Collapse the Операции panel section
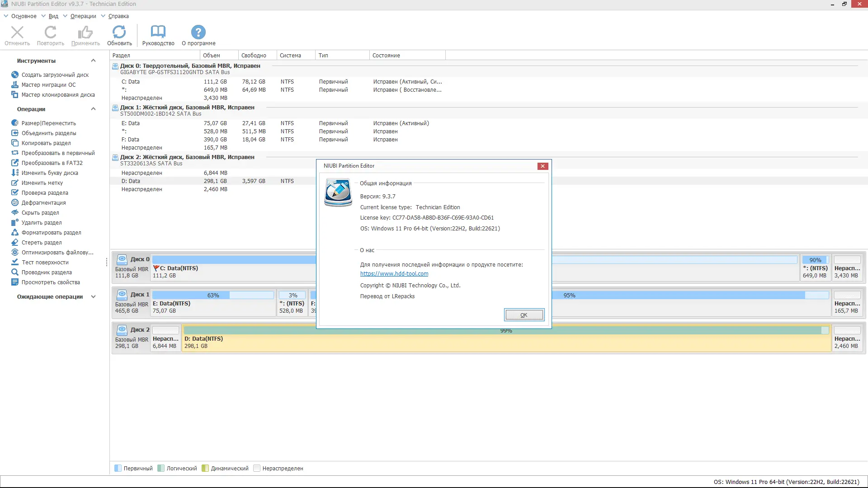Screen dimensions: 868x488 point(93,109)
